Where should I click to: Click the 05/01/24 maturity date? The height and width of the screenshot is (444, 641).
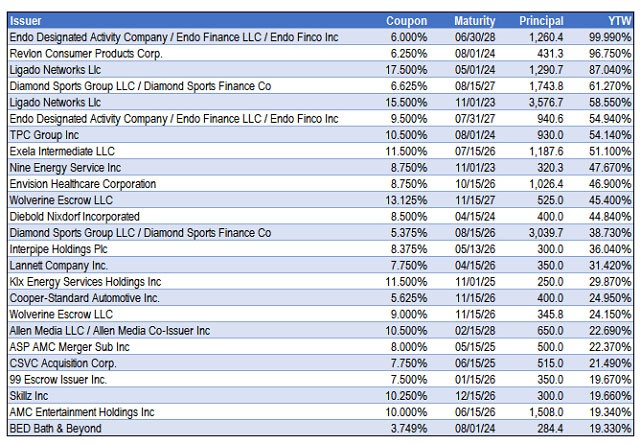475,70
